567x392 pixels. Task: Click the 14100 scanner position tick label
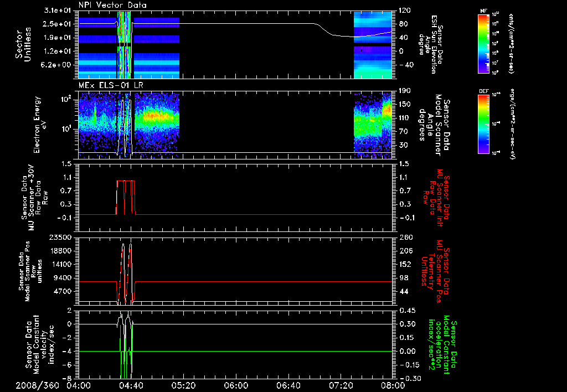61,264
